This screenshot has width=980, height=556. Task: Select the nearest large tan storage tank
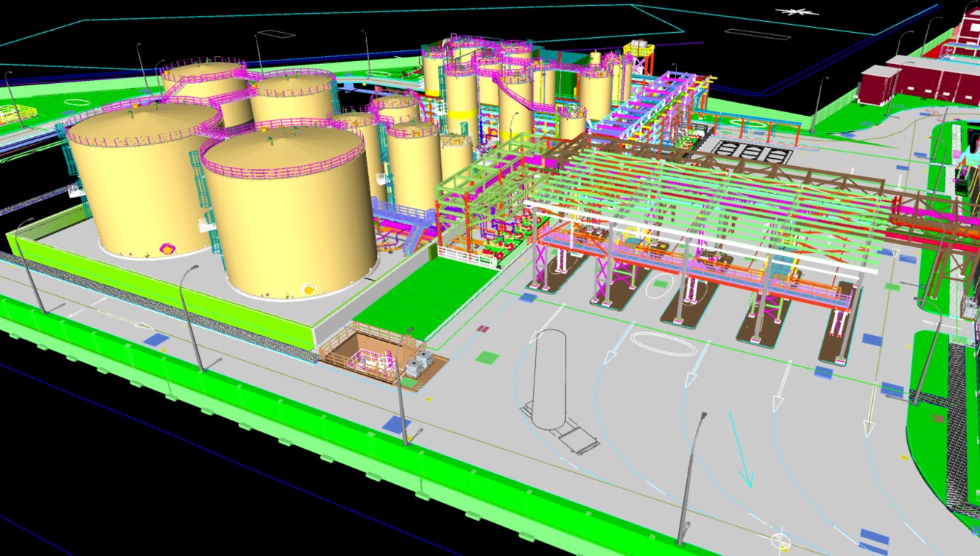click(291, 211)
